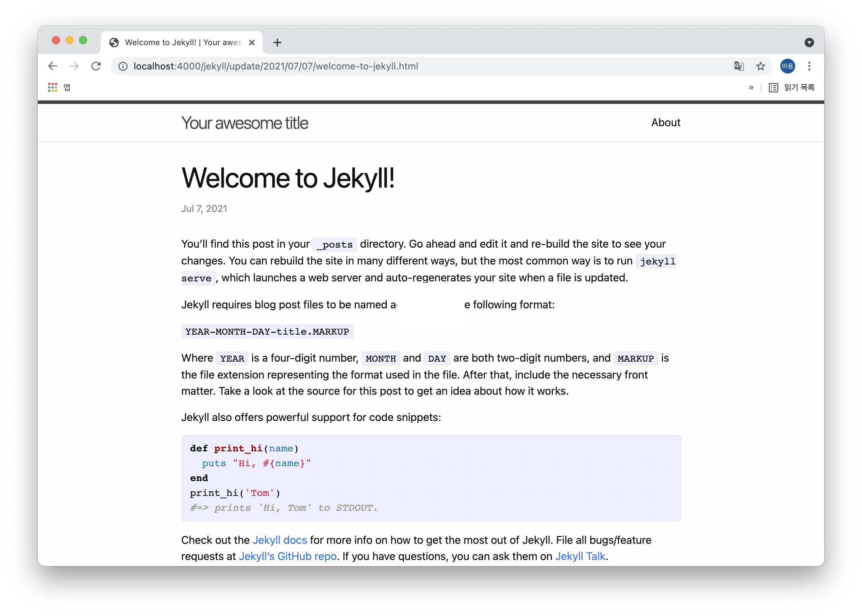The height and width of the screenshot is (616, 862).
Task: Open the user profile avatar
Action: [787, 66]
